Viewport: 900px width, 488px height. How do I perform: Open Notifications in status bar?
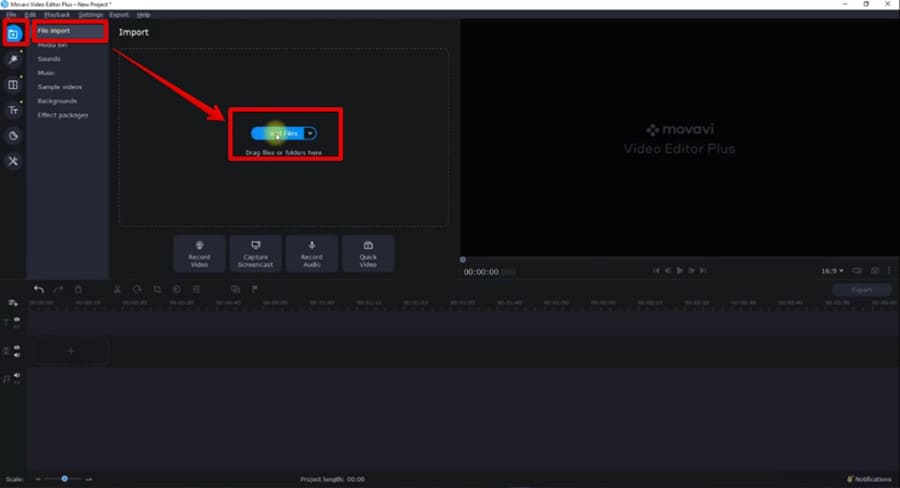click(870, 479)
